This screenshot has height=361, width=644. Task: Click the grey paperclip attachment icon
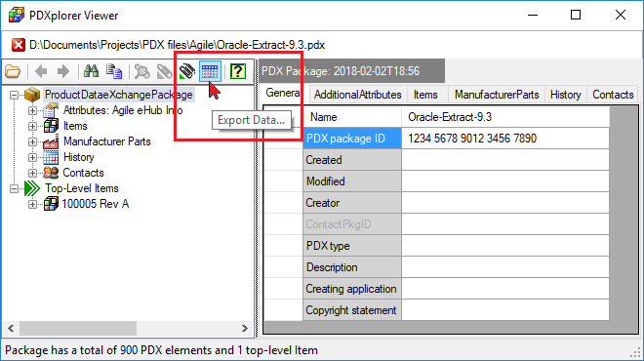pos(164,71)
